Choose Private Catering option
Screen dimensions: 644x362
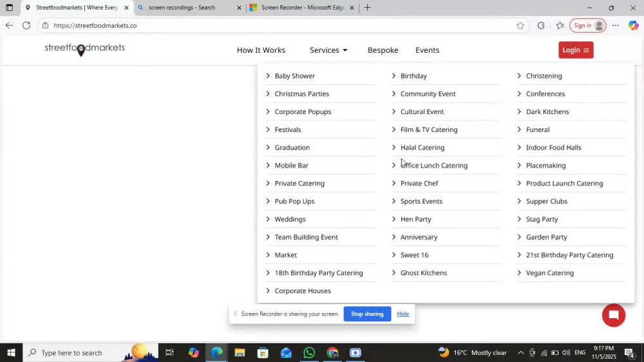pos(299,184)
